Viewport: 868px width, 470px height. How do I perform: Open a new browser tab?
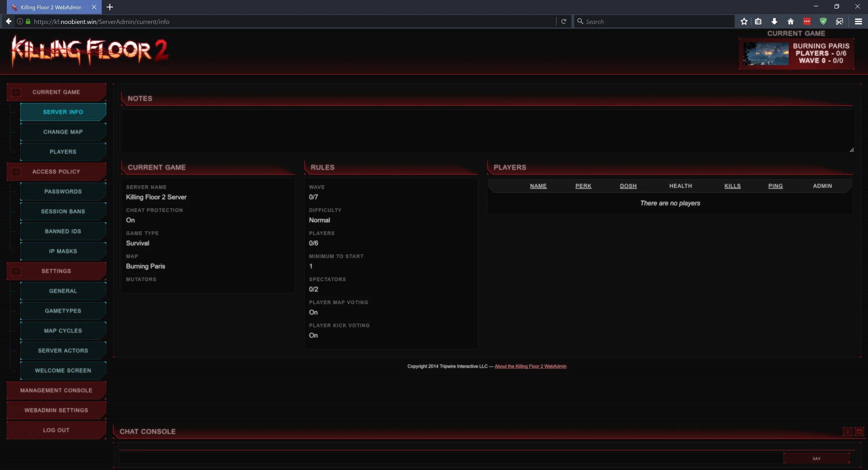110,7
